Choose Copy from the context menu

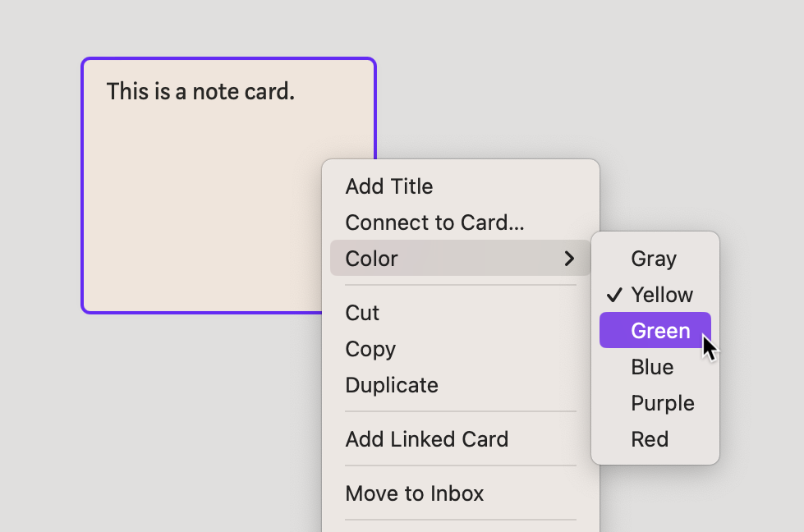pyautogui.click(x=461, y=349)
